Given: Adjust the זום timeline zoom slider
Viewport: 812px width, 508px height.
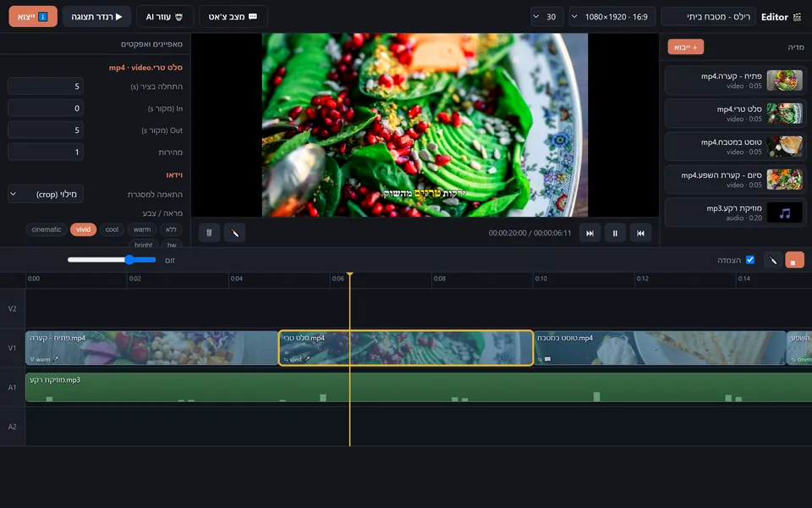Looking at the screenshot, I should 112,260.
